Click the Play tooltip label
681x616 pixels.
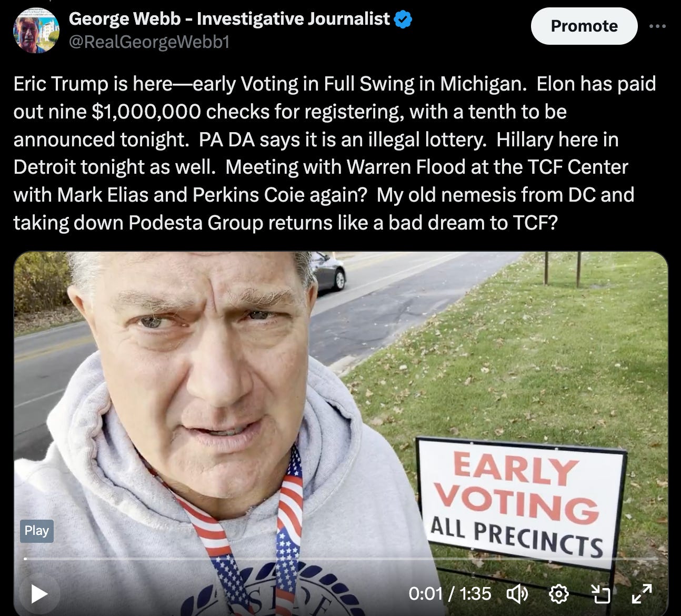coord(36,530)
